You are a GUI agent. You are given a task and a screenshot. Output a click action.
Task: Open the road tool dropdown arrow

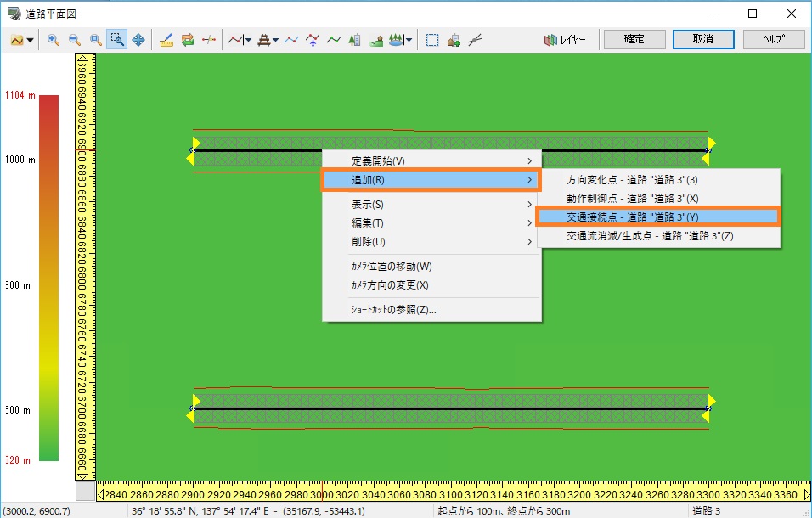tap(249, 40)
